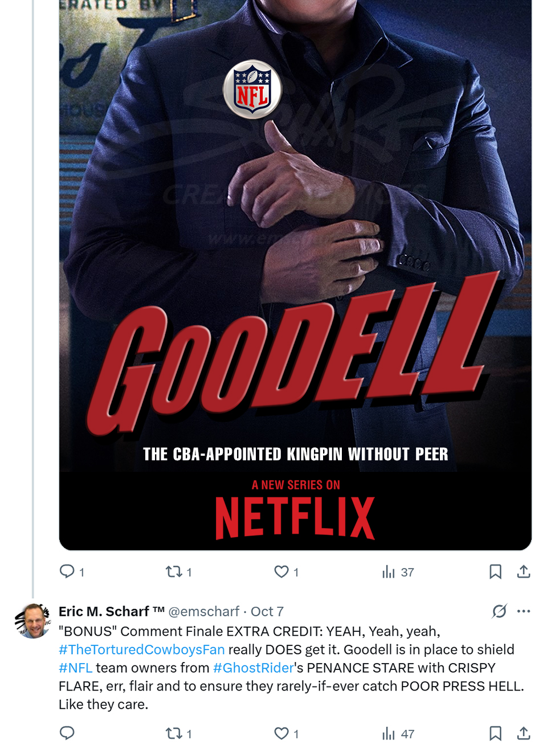Share the BONUS Comment Finale tweet
Screen dimensions: 547x756
click(524, 733)
